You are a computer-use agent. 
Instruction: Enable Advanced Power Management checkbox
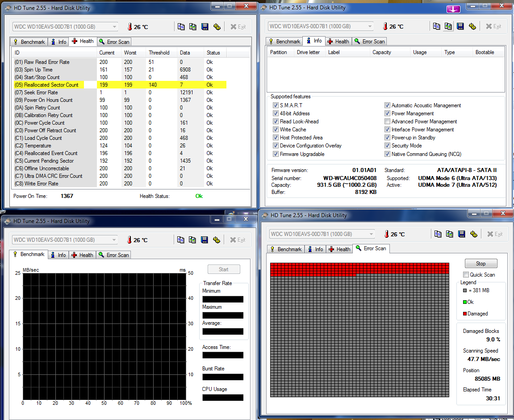(387, 122)
